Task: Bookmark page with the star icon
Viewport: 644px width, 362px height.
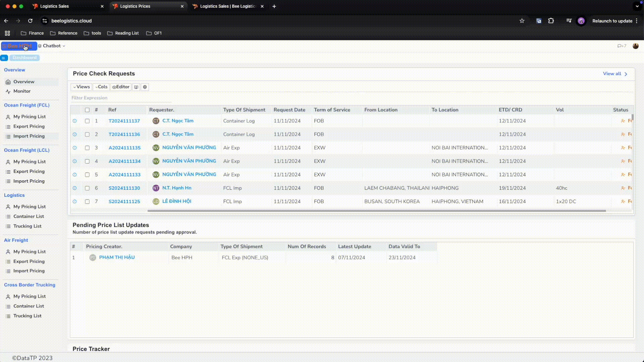Action: [x=522, y=21]
